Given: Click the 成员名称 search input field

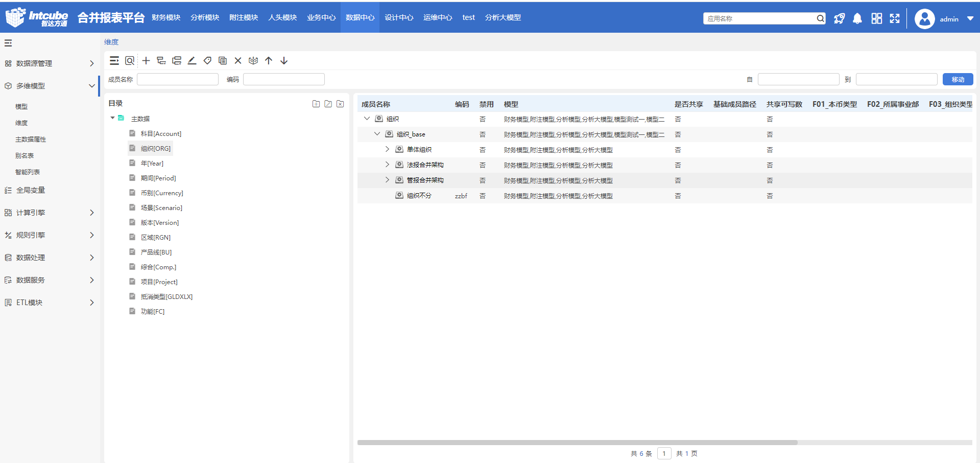Looking at the screenshot, I should coord(178,79).
